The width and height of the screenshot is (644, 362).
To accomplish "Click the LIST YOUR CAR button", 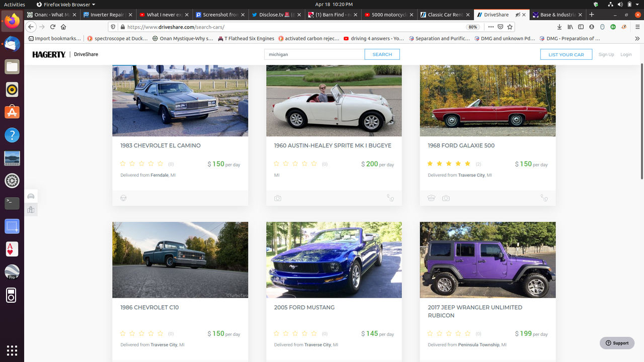I will [x=566, y=54].
